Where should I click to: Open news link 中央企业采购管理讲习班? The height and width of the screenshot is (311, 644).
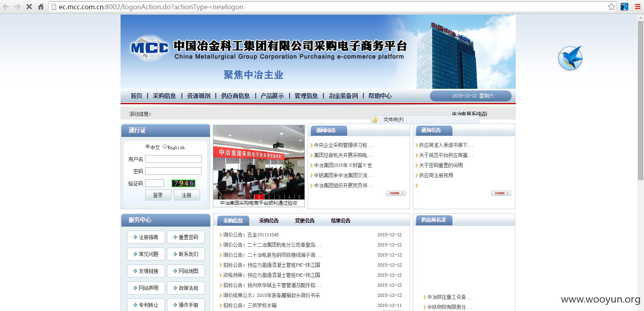point(344,145)
